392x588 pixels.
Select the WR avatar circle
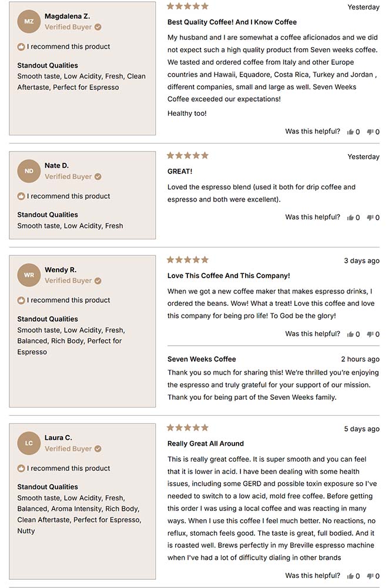coord(29,275)
